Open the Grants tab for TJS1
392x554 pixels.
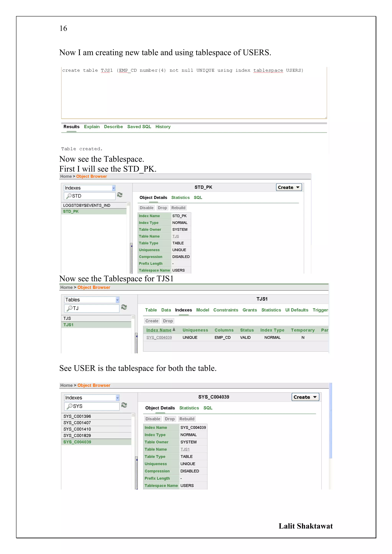click(x=250, y=310)
